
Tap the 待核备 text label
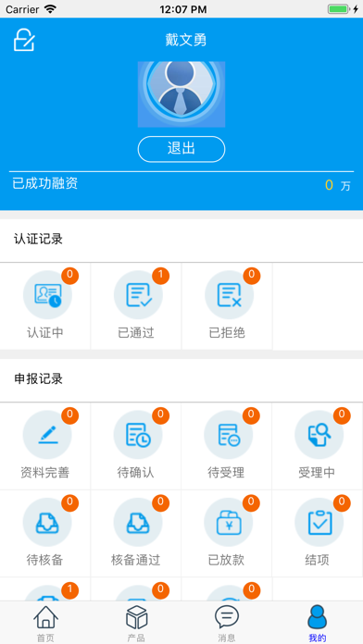click(x=45, y=560)
